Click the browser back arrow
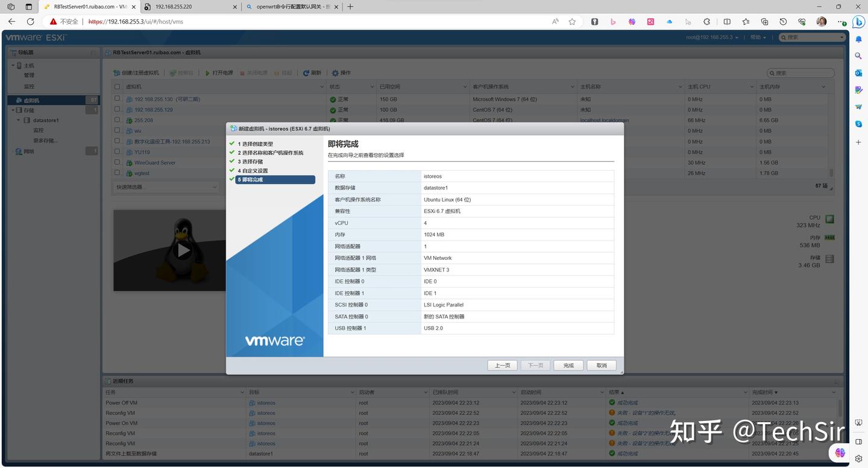The height and width of the screenshot is (468, 868). [11, 22]
